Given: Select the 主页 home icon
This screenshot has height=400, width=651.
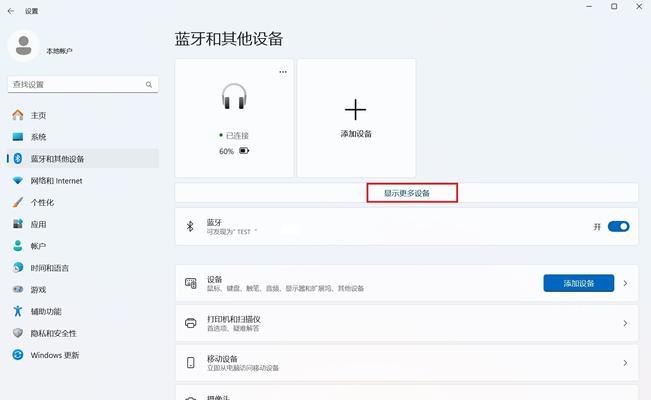Looking at the screenshot, I should click(18, 115).
